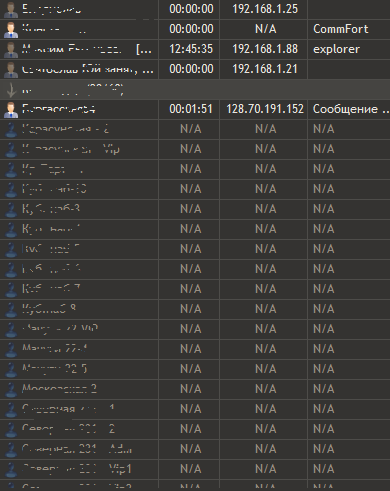Click avatar icon of user at 192.168.1.21

coord(11,70)
